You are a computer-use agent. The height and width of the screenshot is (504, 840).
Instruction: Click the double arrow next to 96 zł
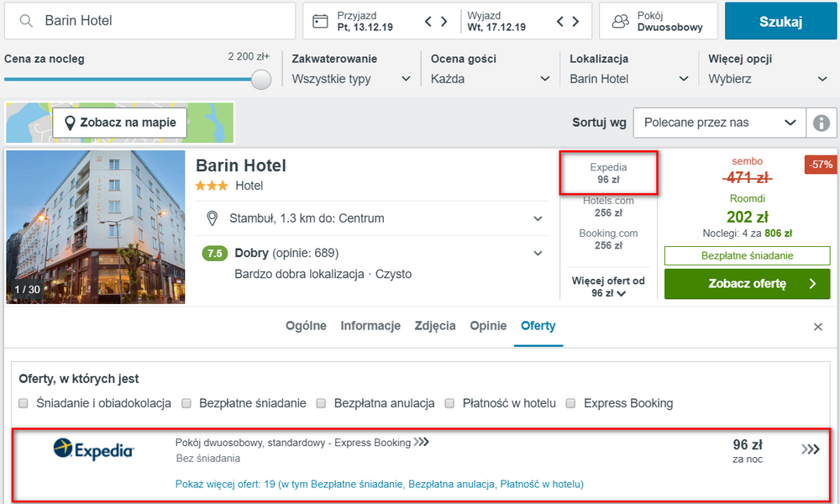click(811, 450)
